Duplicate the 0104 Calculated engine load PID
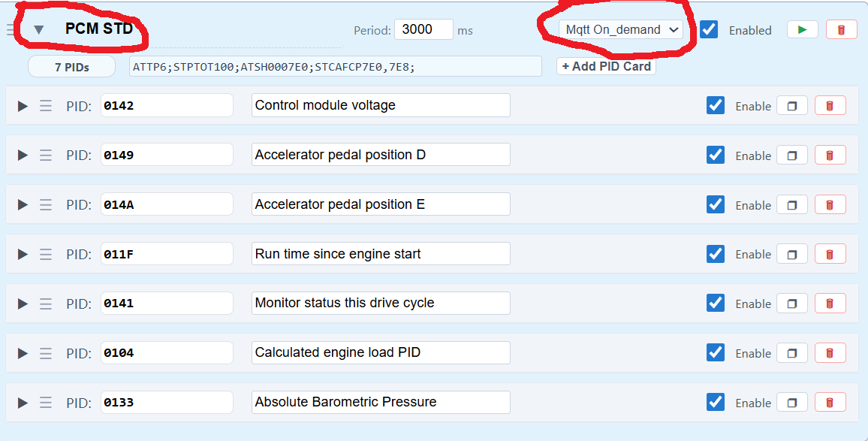The image size is (868, 441). [x=792, y=353]
